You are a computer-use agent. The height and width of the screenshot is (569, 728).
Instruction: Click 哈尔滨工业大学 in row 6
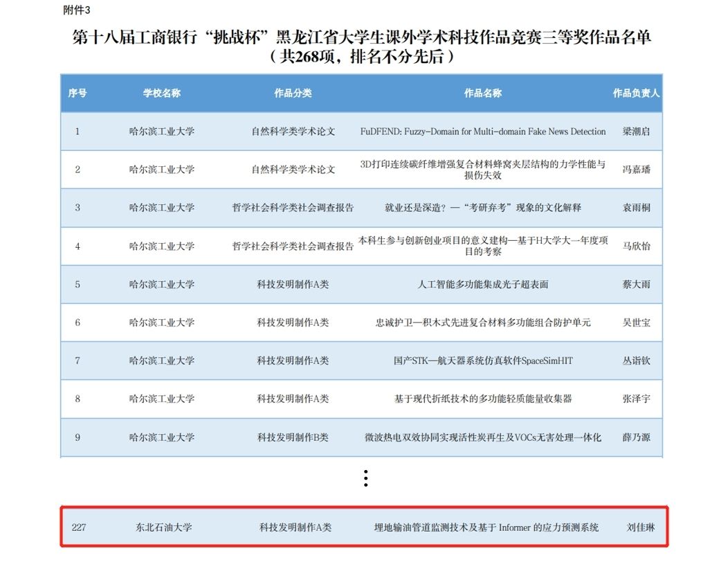161,323
